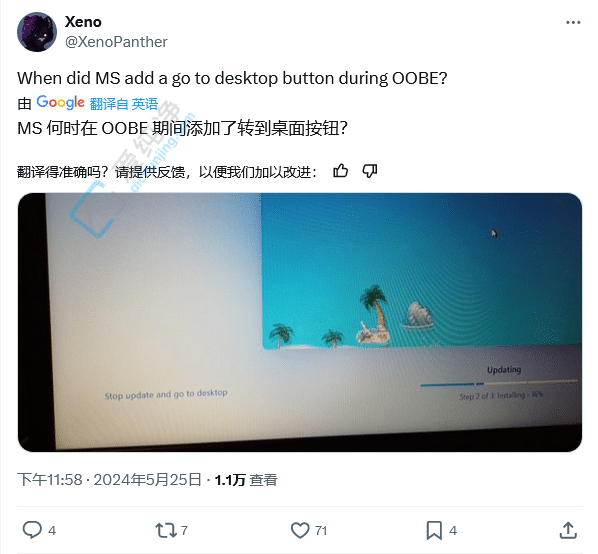Click the Xeno display name

83,22
